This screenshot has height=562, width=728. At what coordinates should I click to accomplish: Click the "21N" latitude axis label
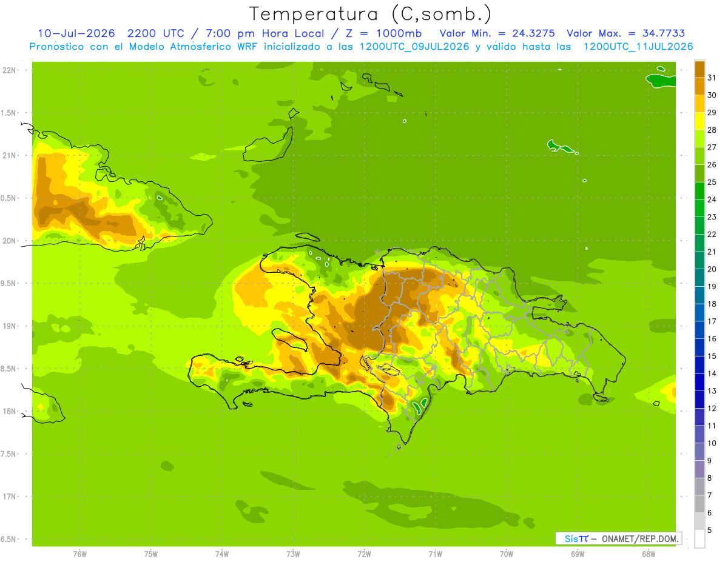(x=9, y=156)
